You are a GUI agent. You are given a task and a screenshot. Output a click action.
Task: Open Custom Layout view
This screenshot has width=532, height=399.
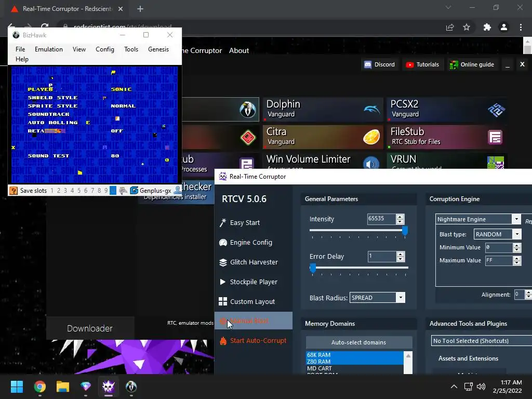247,301
